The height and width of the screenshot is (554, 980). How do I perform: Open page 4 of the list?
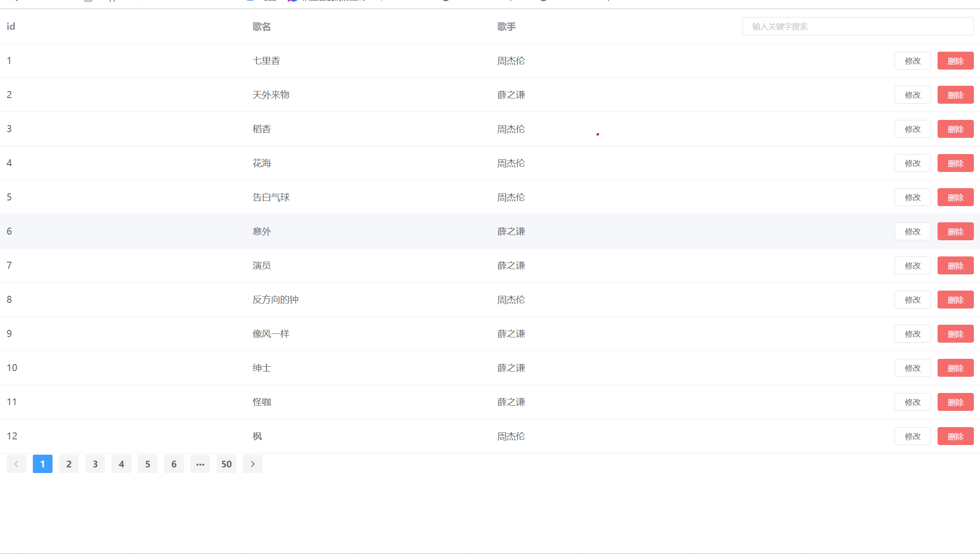pos(121,464)
